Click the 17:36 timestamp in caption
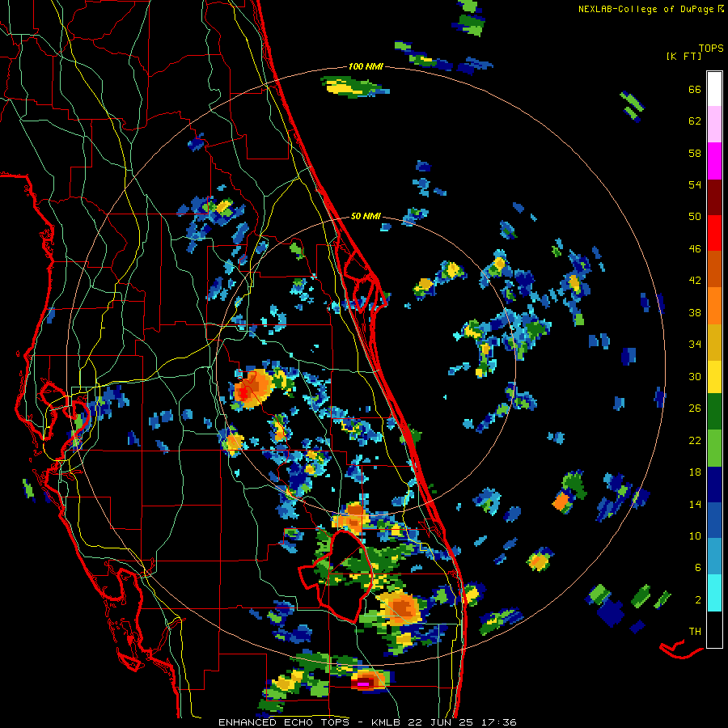The image size is (728, 728). pyautogui.click(x=501, y=722)
